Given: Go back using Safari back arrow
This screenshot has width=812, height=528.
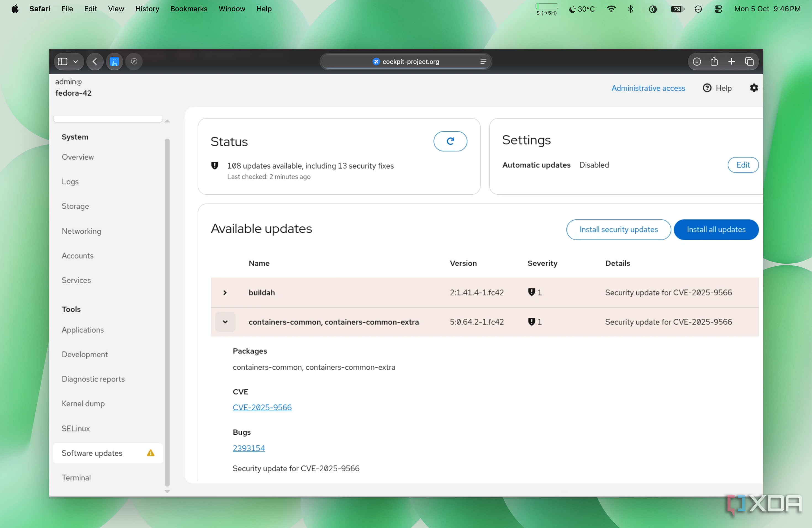Looking at the screenshot, I should tap(95, 61).
